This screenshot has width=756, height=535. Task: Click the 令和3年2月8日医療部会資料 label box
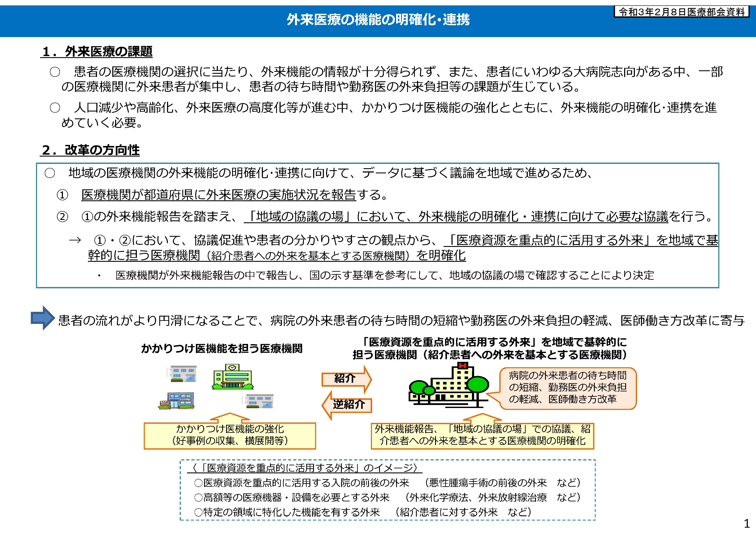681,12
